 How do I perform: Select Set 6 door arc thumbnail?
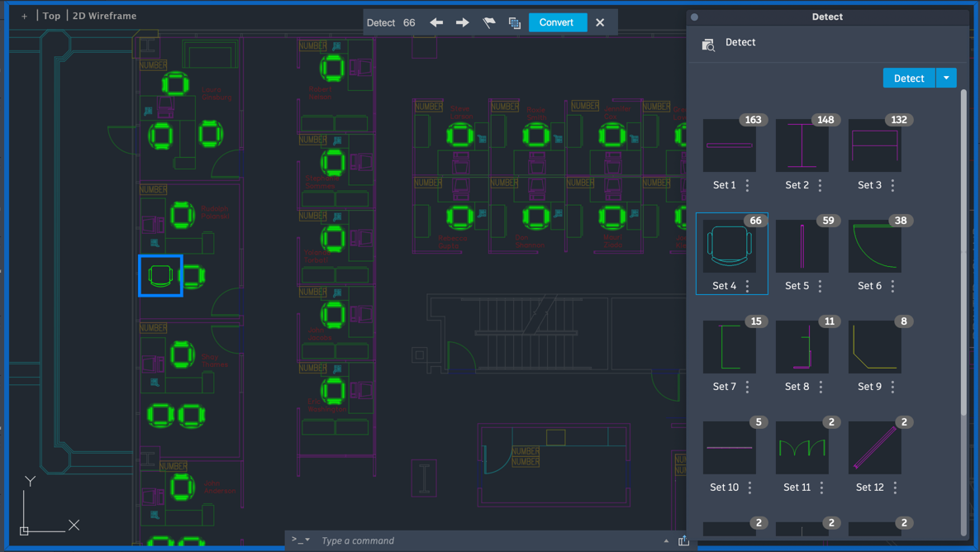point(874,245)
